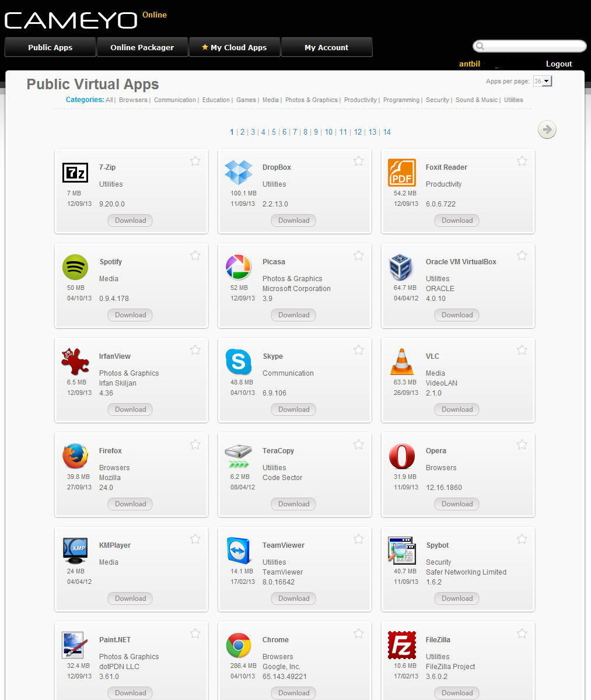Favorite DropBox with its star
591x700 pixels.
358,161
